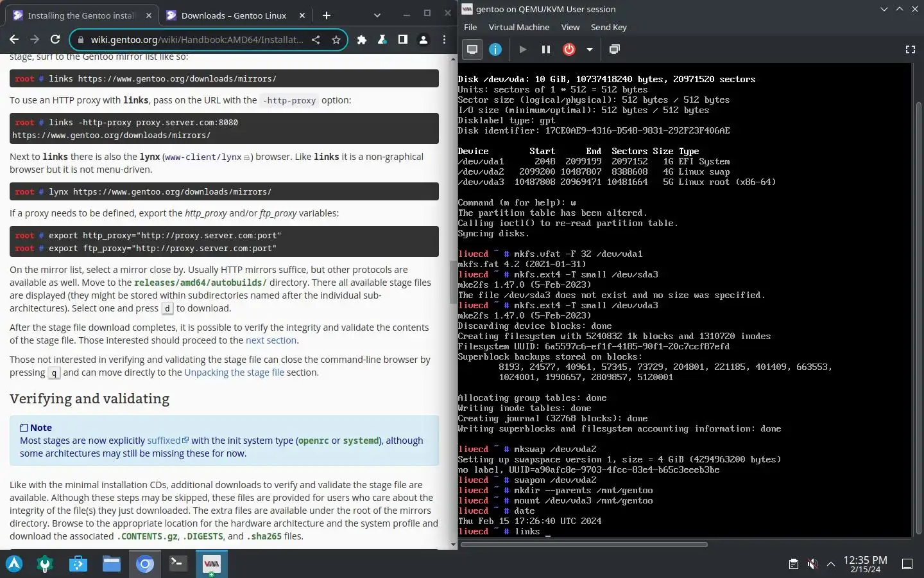Image resolution: width=924 pixels, height=578 pixels.
Task: Open the terminal from the taskbar
Action: pyautogui.click(x=178, y=564)
